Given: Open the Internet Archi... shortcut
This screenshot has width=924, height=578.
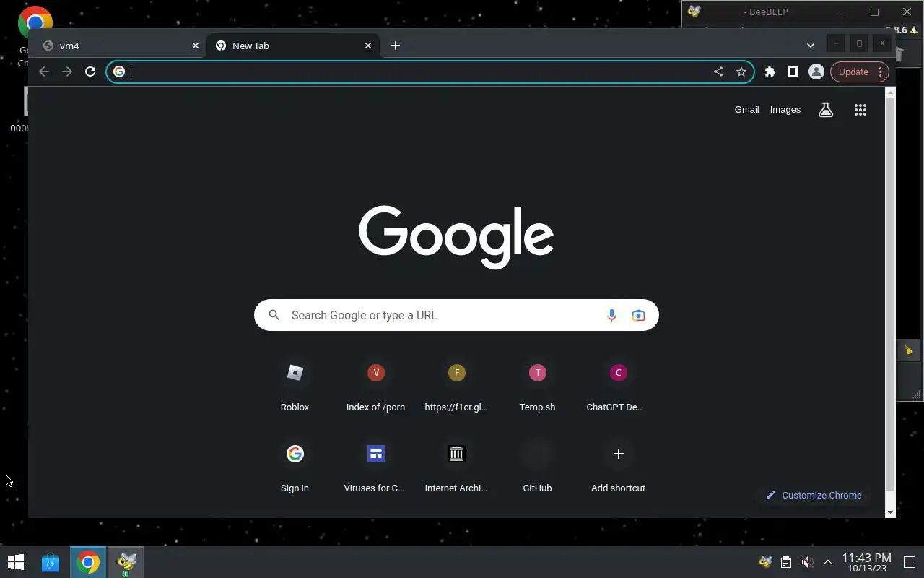Looking at the screenshot, I should pyautogui.click(x=456, y=467).
